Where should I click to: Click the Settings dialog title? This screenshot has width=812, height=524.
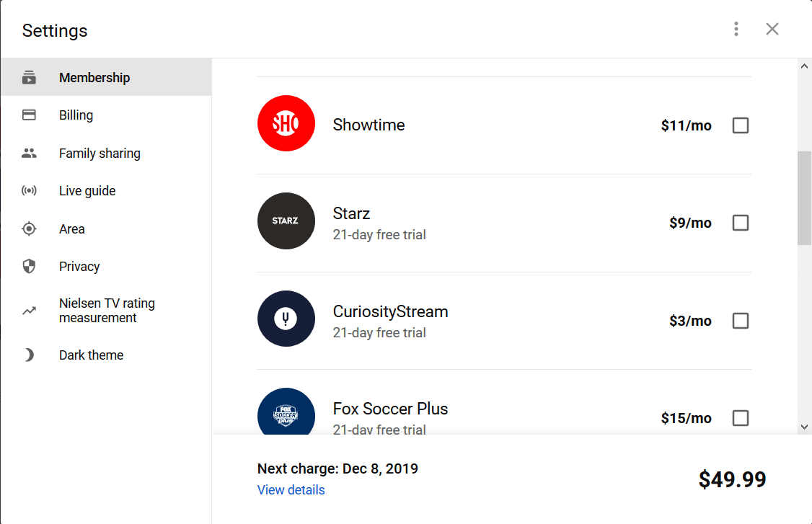(x=55, y=30)
